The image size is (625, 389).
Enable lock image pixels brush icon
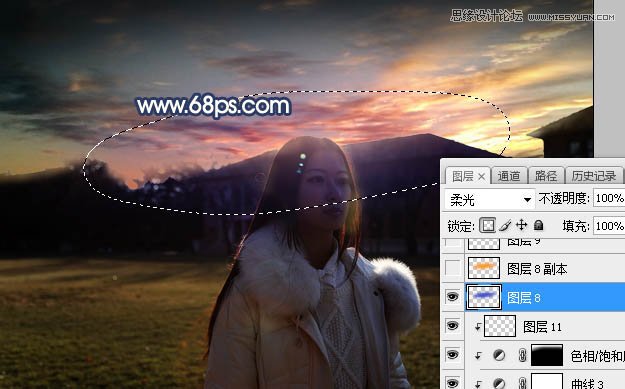coord(505,226)
